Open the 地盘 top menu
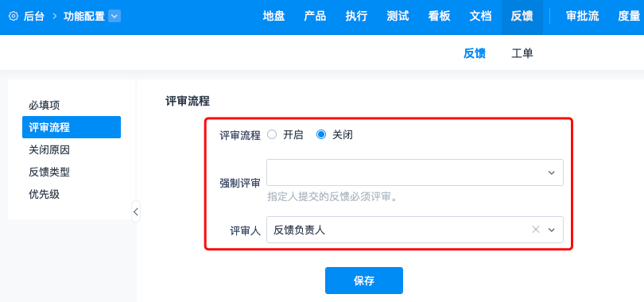This screenshot has height=302, width=644. coord(274,17)
